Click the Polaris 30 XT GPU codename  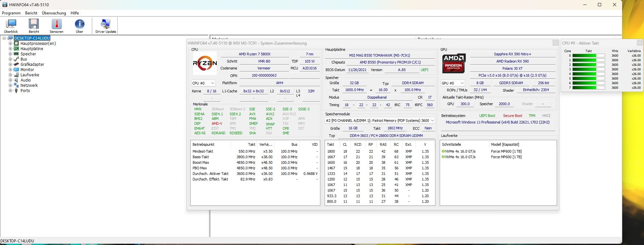coord(513,68)
